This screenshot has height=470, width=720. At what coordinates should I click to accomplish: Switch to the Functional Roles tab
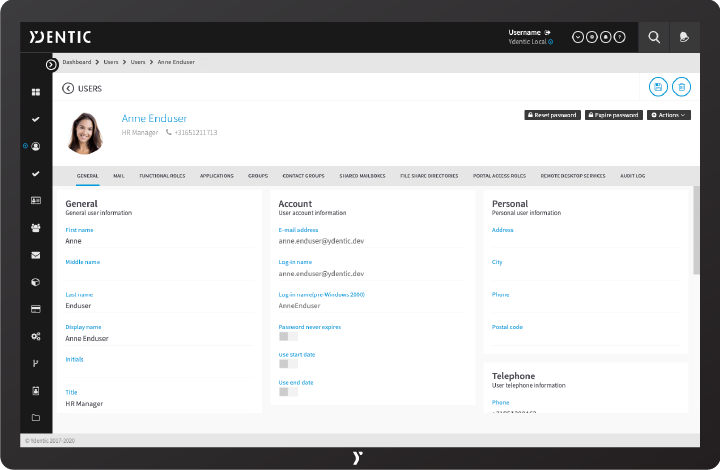click(x=162, y=176)
